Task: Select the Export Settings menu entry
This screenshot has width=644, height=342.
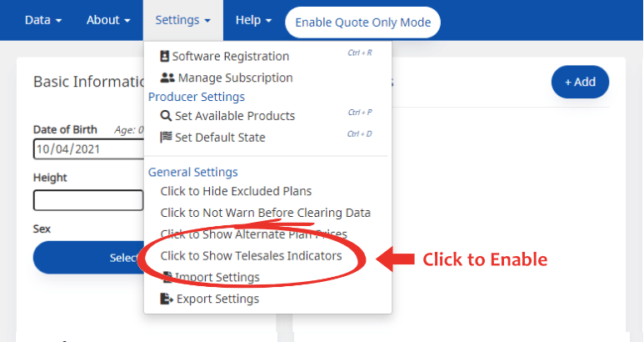Action: coord(217,299)
